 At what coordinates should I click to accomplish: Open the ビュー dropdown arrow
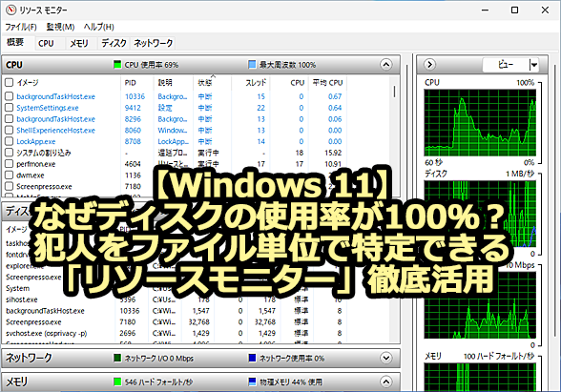pos(534,65)
